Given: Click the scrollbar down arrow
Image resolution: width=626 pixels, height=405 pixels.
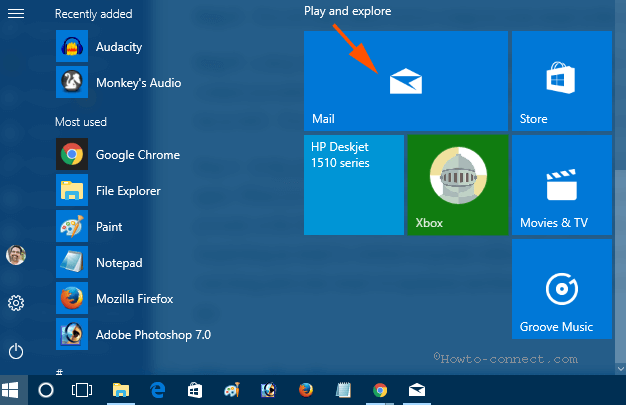Looking at the screenshot, I should (620, 369).
